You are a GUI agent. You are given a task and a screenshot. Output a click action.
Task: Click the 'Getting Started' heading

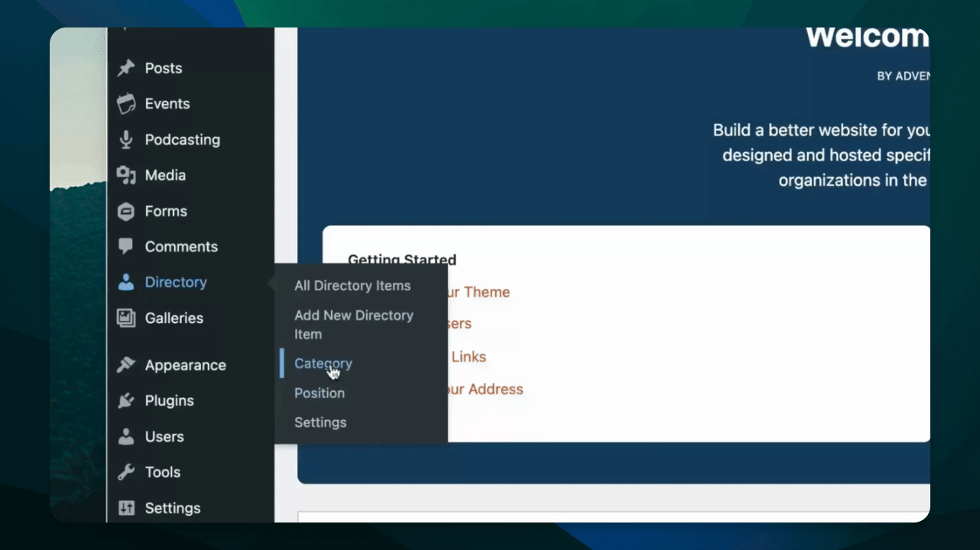tap(402, 260)
